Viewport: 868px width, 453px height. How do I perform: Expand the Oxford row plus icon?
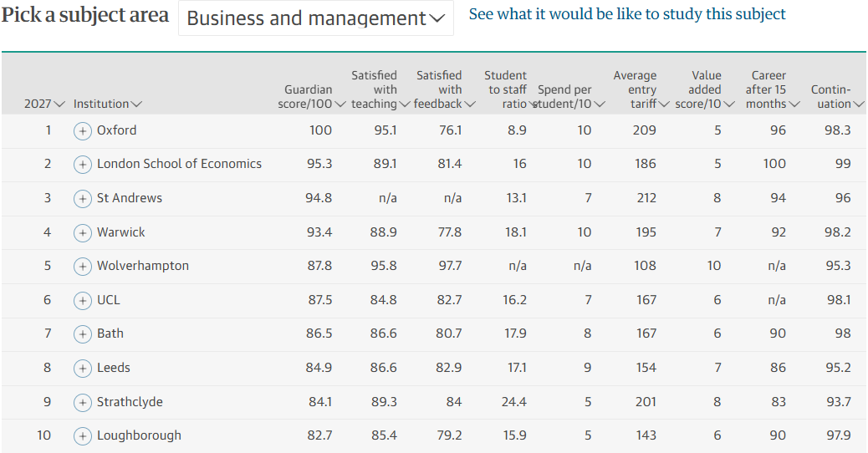point(83,131)
